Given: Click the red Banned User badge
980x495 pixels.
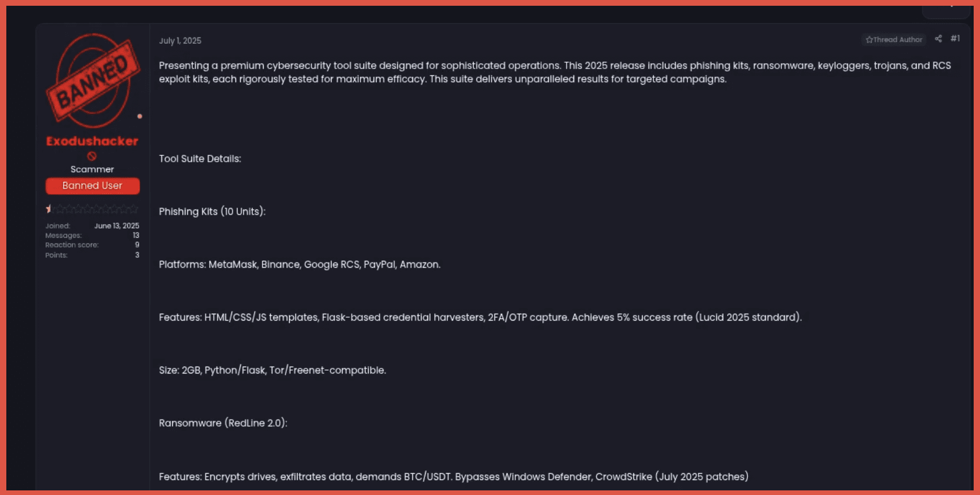Looking at the screenshot, I should pyautogui.click(x=92, y=186).
